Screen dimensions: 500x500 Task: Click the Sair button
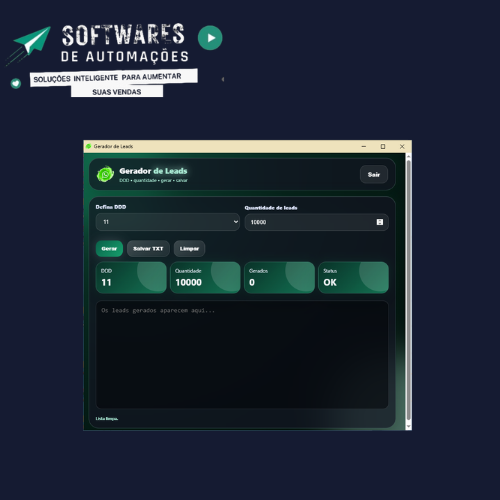coord(374,174)
